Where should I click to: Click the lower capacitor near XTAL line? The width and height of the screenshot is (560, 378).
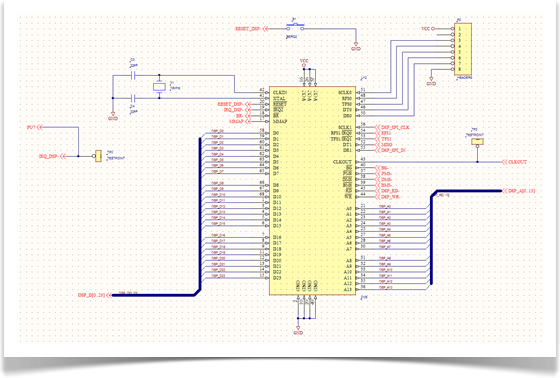[x=134, y=98]
